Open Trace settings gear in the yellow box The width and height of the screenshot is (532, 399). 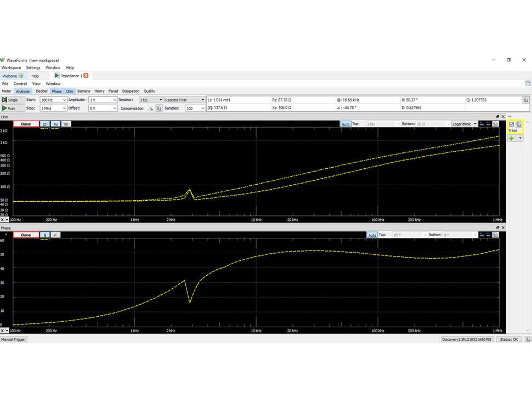click(x=519, y=124)
